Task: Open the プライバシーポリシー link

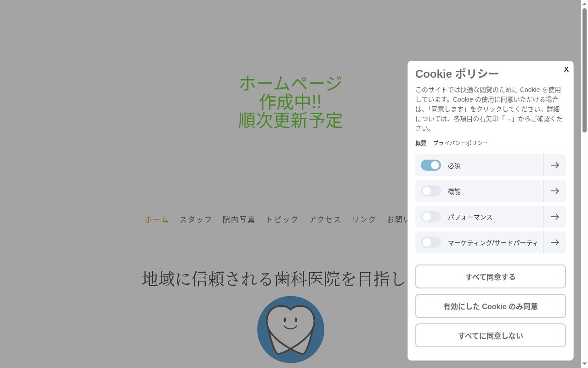Action: tap(460, 143)
